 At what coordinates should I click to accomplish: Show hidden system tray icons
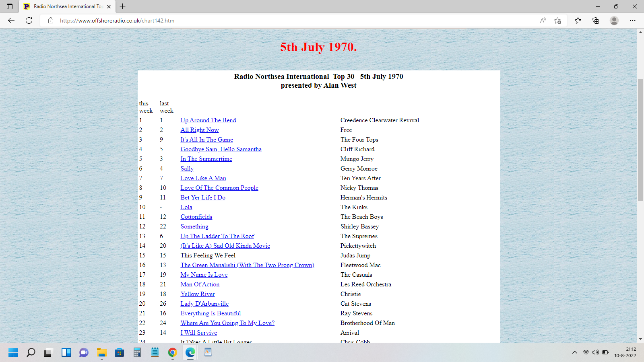coord(574,352)
